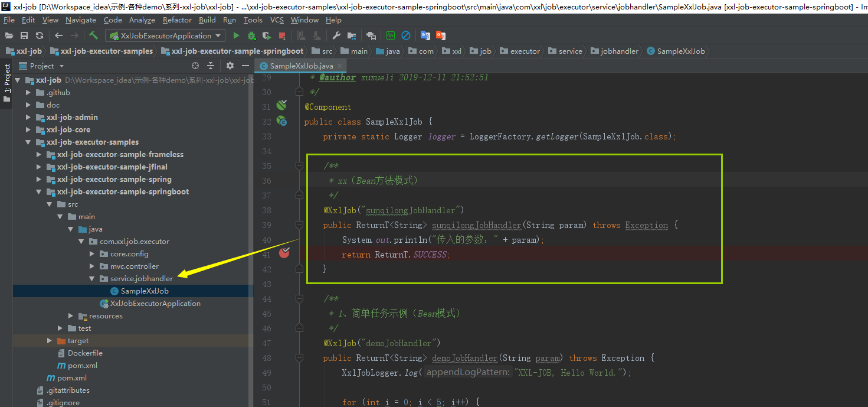Expand the xxl-job-executor-sample-frameless module
Screen dimensions: 868x407
(x=39, y=154)
